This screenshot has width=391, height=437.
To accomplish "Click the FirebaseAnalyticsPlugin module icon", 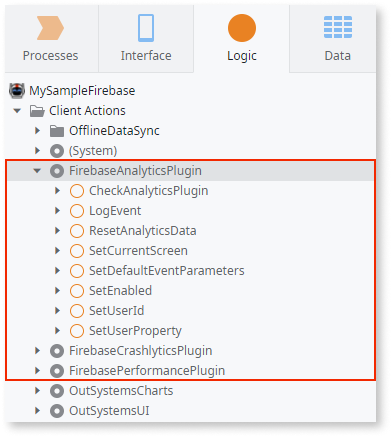I will click(57, 171).
